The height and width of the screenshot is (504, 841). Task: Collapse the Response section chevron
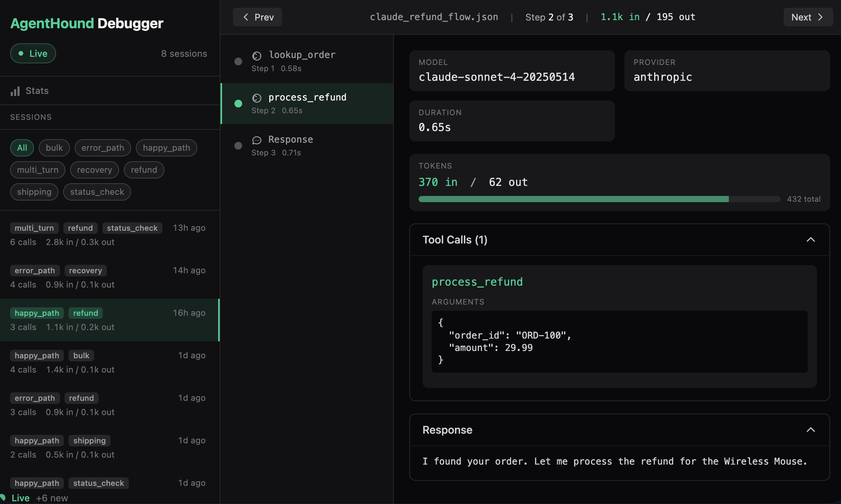810,430
